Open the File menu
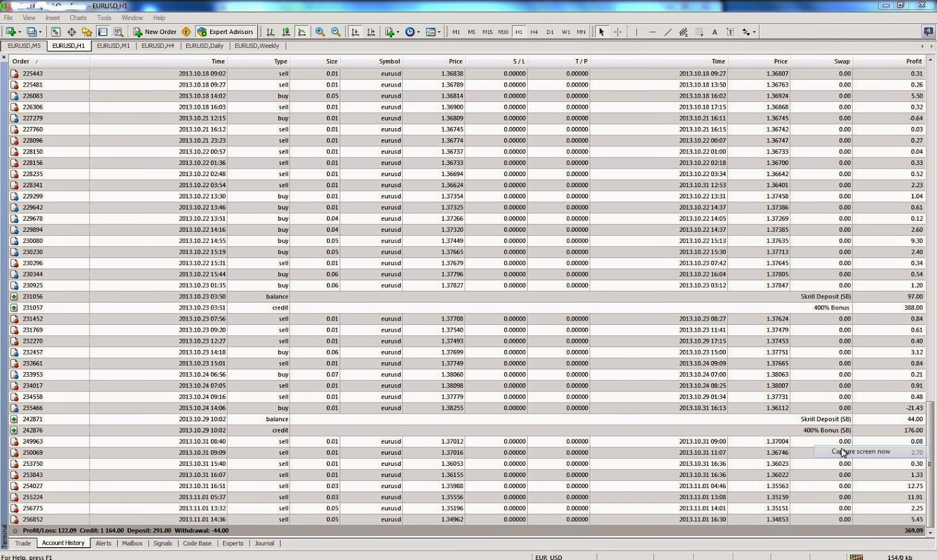Viewport: 937px width, 560px height. (x=8, y=18)
